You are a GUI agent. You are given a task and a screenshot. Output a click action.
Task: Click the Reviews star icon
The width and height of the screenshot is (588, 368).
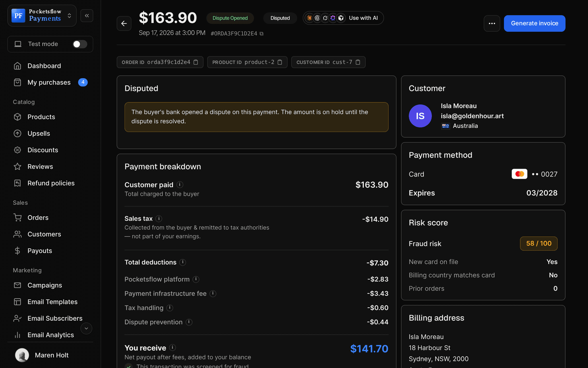coord(18,166)
